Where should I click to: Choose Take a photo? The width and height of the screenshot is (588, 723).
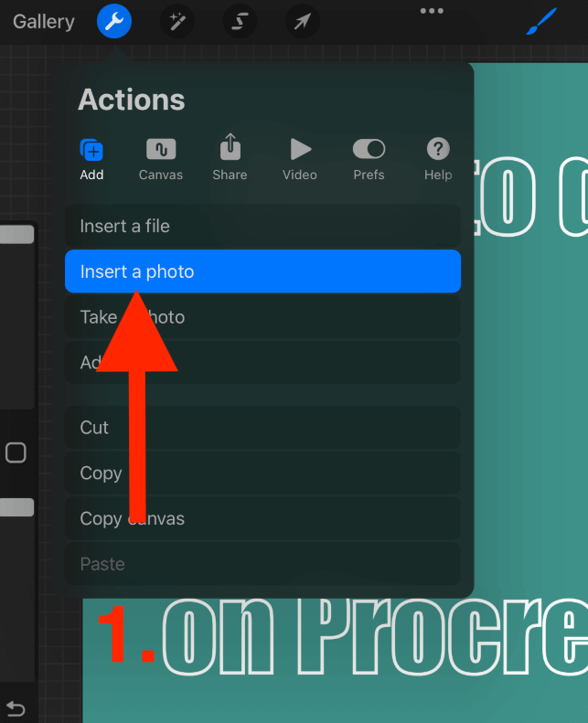[x=262, y=317]
